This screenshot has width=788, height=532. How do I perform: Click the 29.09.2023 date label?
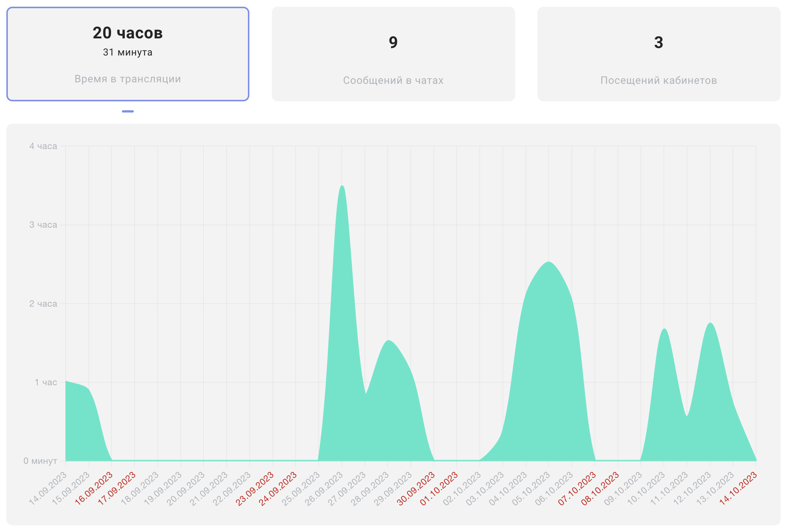click(x=393, y=488)
